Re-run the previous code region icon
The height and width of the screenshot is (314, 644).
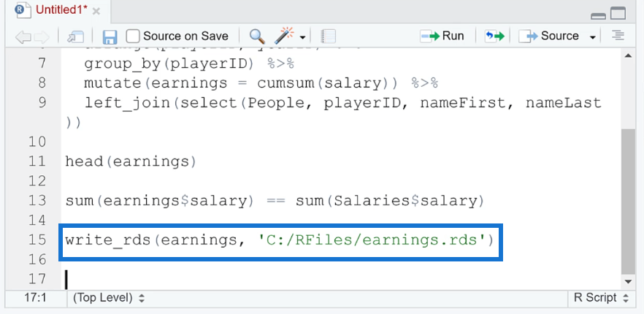[494, 37]
